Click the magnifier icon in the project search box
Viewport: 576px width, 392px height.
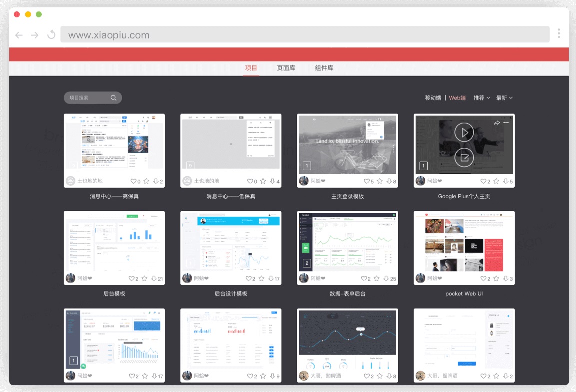click(113, 98)
